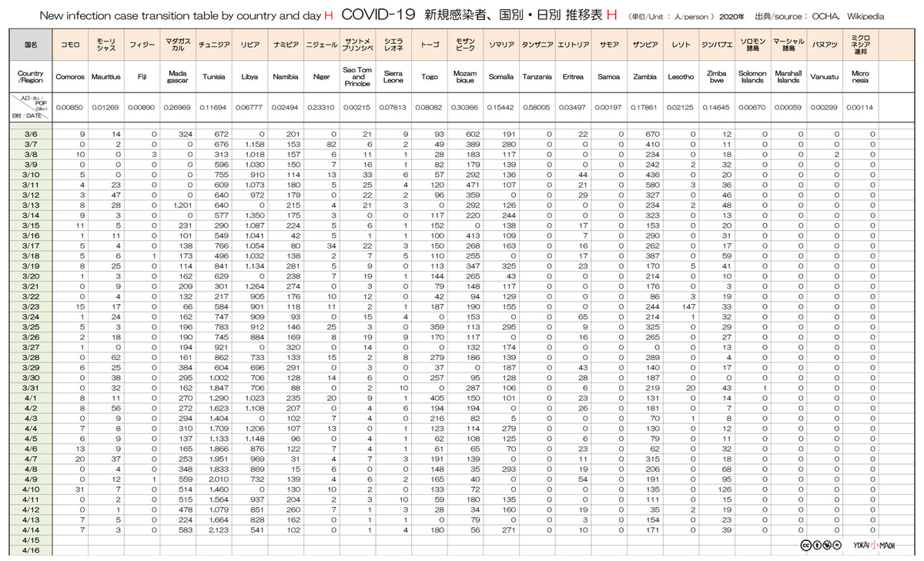Select the Fiji column header
This screenshot has height=561, width=924.
click(x=141, y=77)
